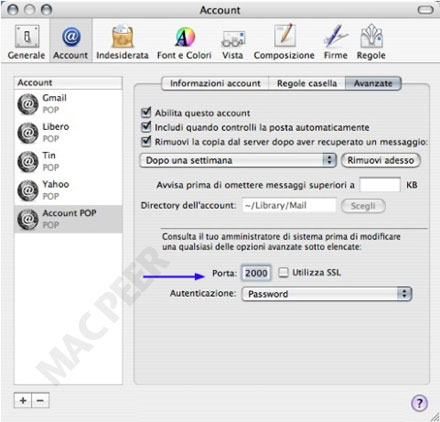Open Font e Colori preferences
This screenshot has width=440, height=422.
tap(184, 42)
